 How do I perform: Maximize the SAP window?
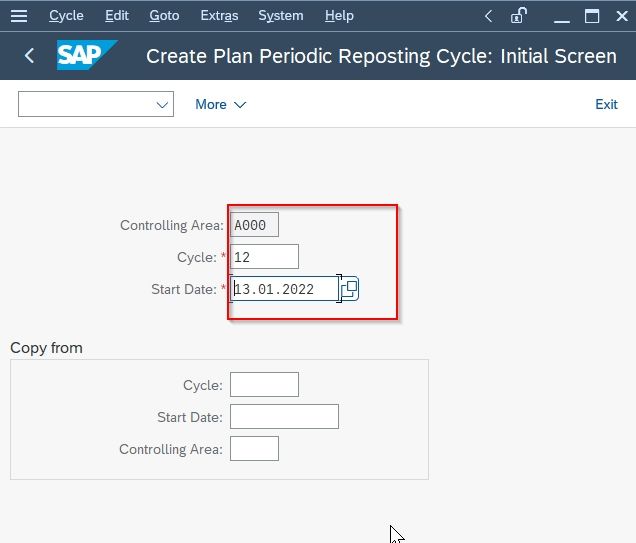(592, 16)
